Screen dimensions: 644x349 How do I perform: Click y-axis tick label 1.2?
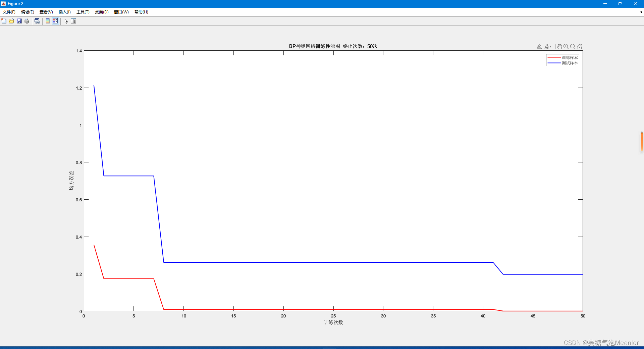[79, 88]
